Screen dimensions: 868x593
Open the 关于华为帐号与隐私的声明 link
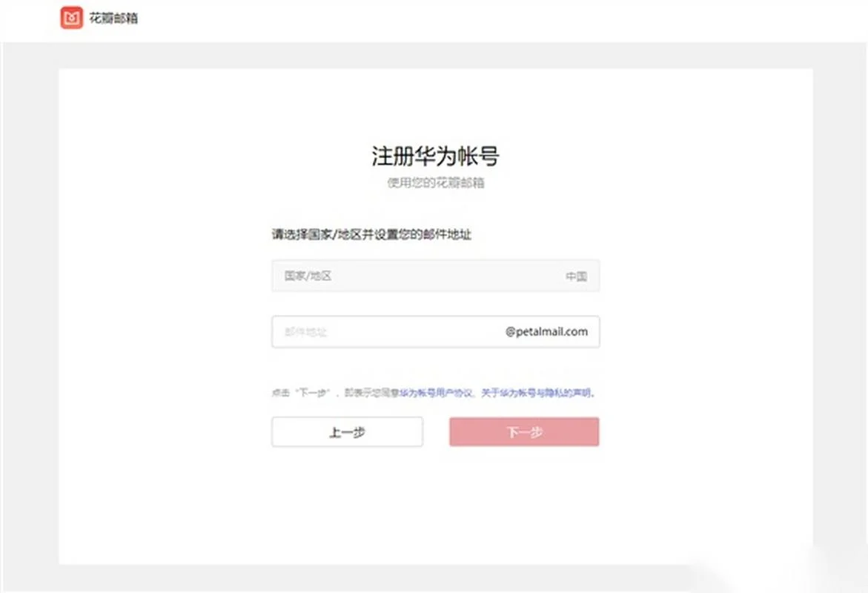(537, 393)
